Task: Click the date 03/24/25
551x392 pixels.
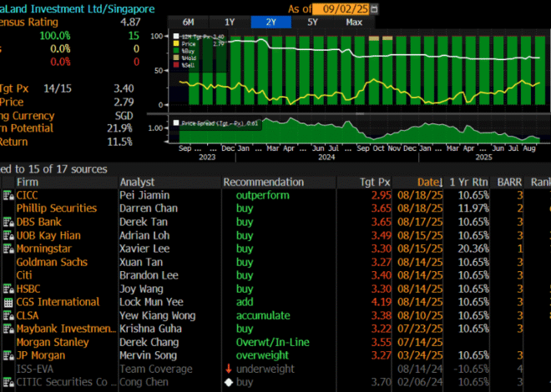Action: click(x=420, y=355)
